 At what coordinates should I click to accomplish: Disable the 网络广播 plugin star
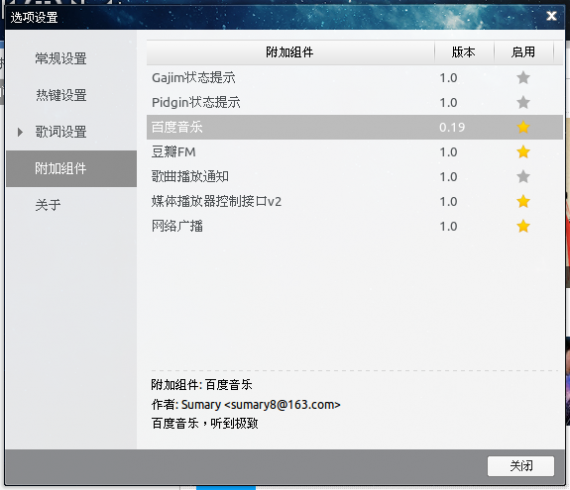523,226
